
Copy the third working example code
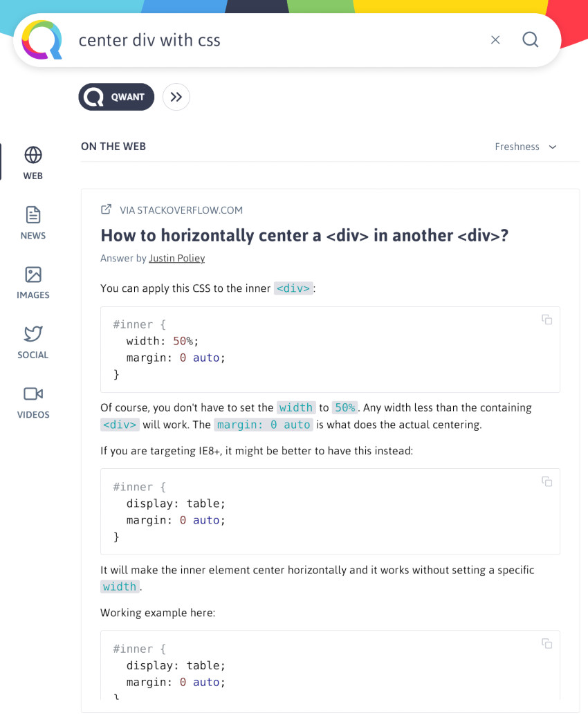coord(546,643)
